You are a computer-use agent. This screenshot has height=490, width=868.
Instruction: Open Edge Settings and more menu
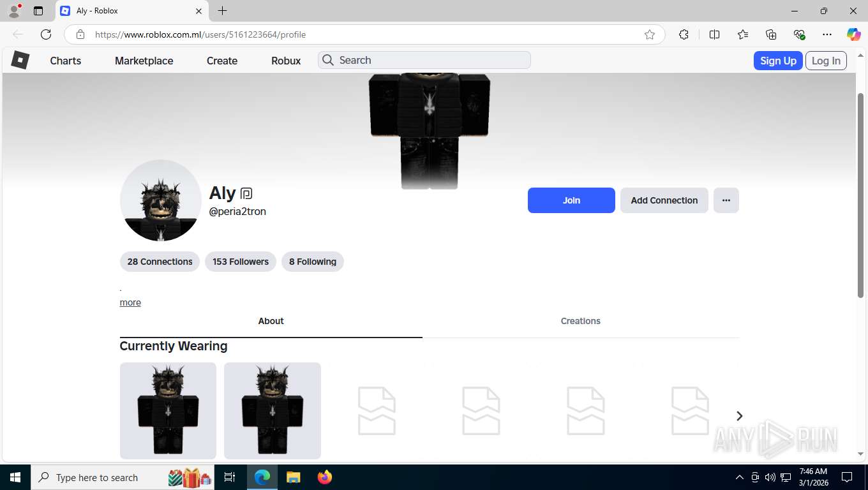click(x=827, y=34)
